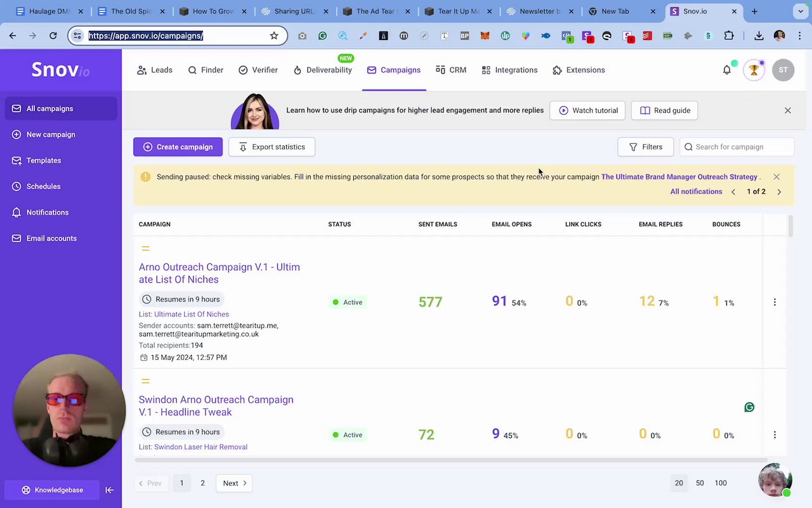Click the All notifications link

696,192
